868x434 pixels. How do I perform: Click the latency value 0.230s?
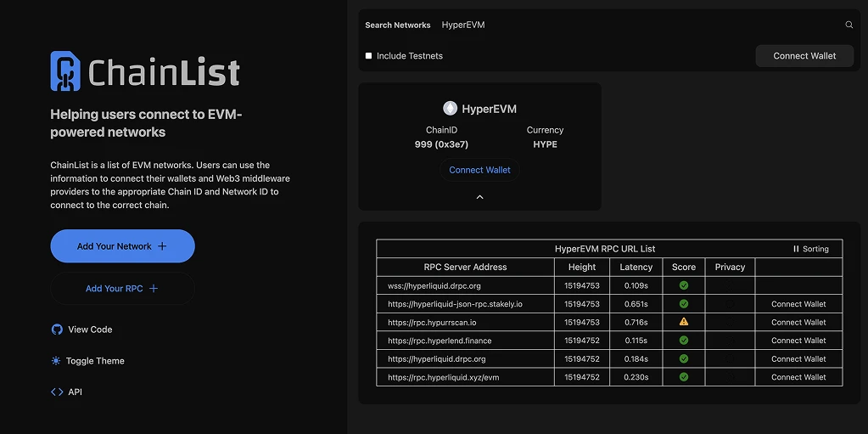pyautogui.click(x=636, y=377)
